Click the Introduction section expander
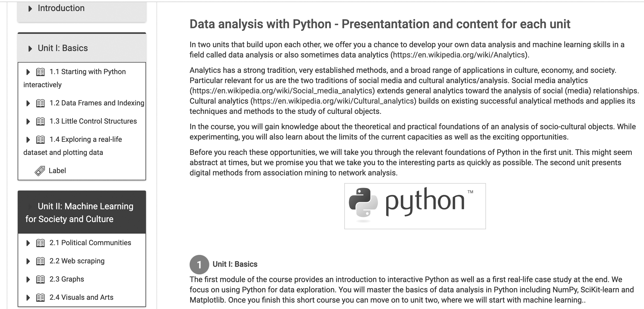This screenshot has width=644, height=309. pos(32,7)
